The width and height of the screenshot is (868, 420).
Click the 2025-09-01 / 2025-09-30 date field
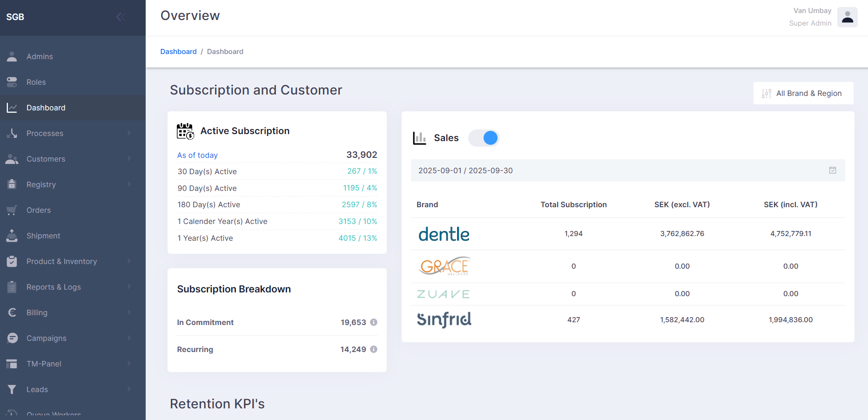628,170
